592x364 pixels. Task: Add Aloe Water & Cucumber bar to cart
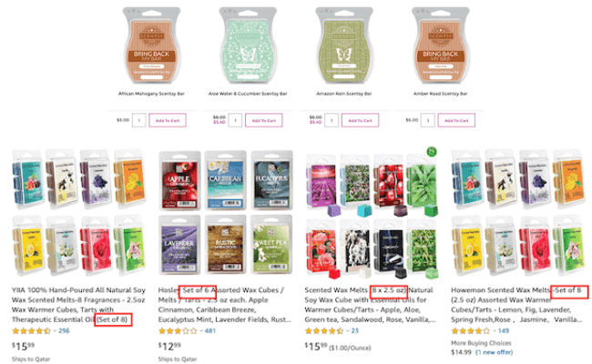[263, 120]
